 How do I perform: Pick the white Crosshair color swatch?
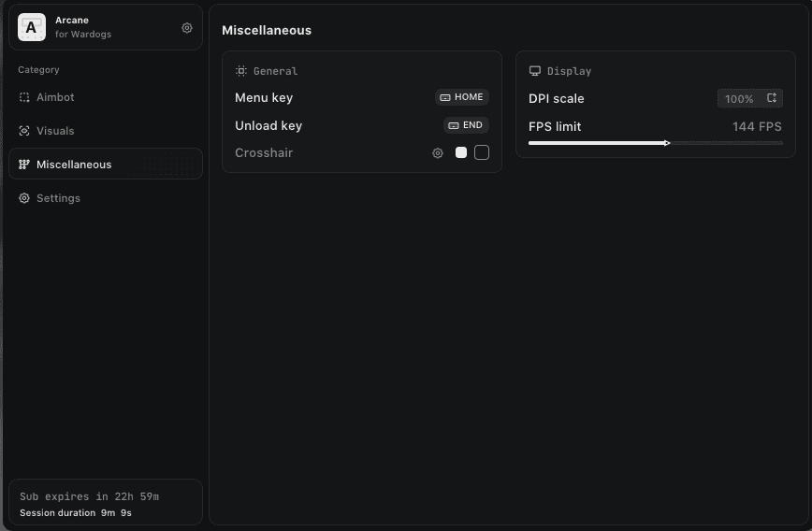pos(461,152)
